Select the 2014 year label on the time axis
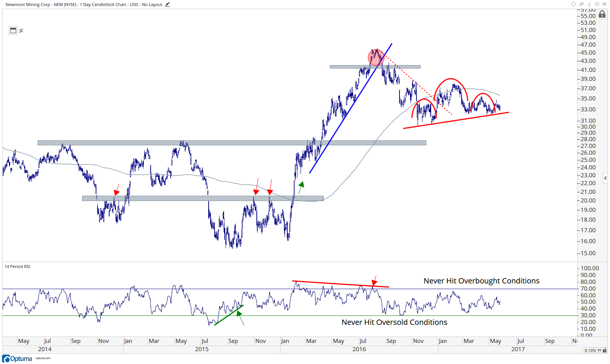This screenshot has height=364, width=610. click(x=45, y=349)
